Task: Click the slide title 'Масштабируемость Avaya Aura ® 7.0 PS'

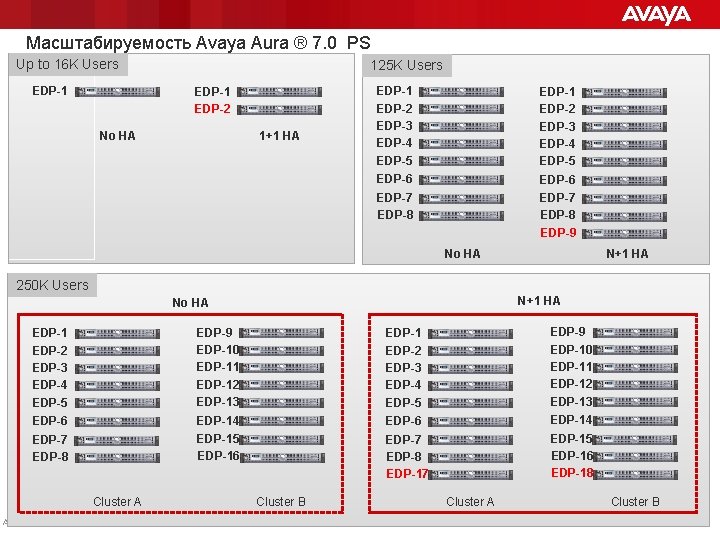Action: point(198,43)
